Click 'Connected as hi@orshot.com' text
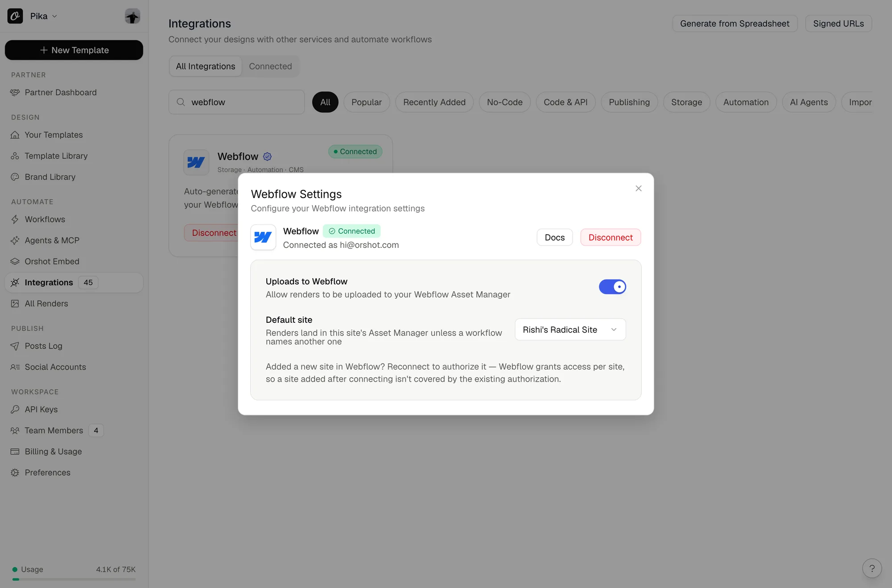892x588 pixels. click(x=341, y=245)
